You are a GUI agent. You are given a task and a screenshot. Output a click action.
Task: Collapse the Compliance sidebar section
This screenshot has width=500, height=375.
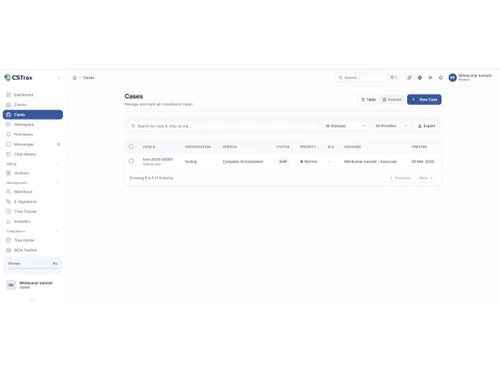coord(57,231)
